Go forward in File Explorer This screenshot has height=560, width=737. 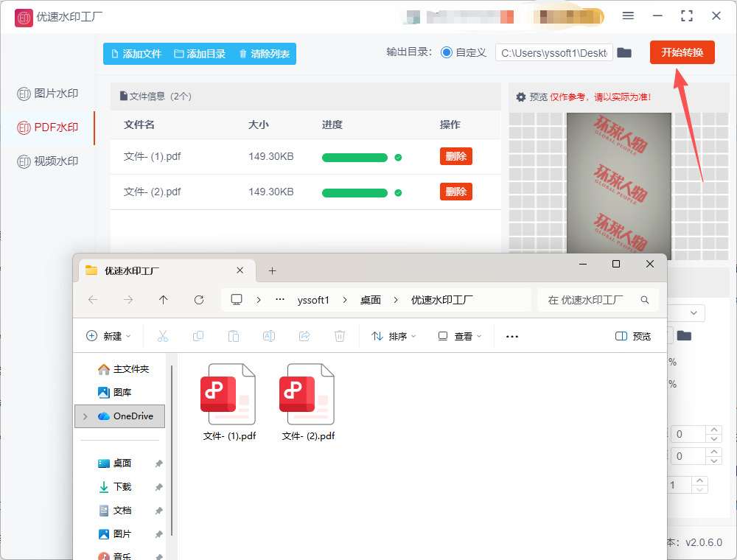coord(128,300)
